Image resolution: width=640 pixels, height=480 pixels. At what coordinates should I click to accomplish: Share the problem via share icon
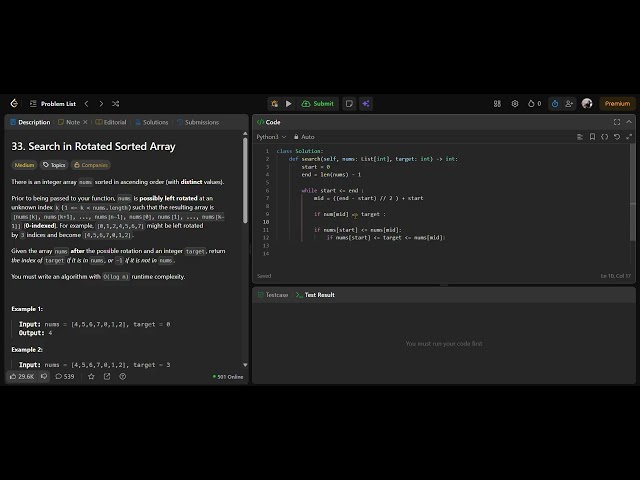(x=107, y=376)
